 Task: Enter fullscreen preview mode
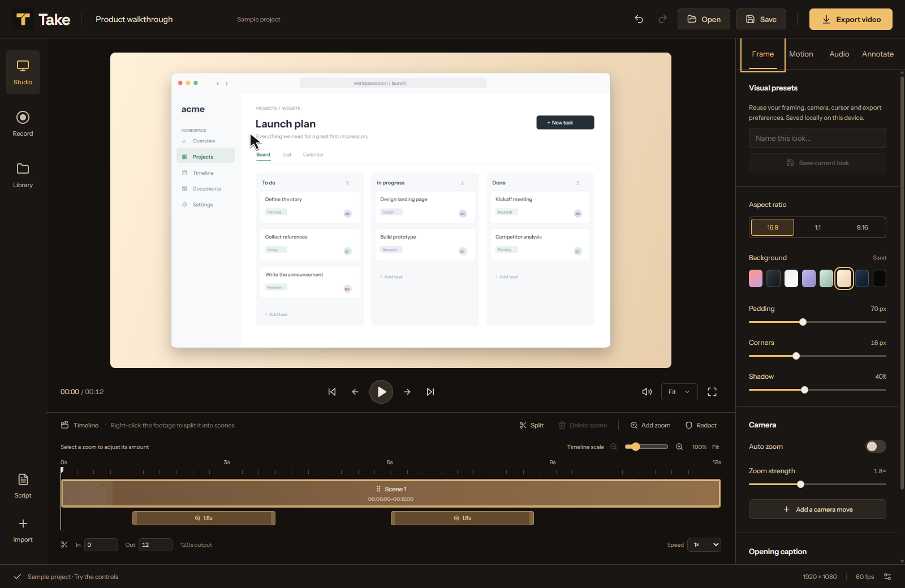(712, 392)
